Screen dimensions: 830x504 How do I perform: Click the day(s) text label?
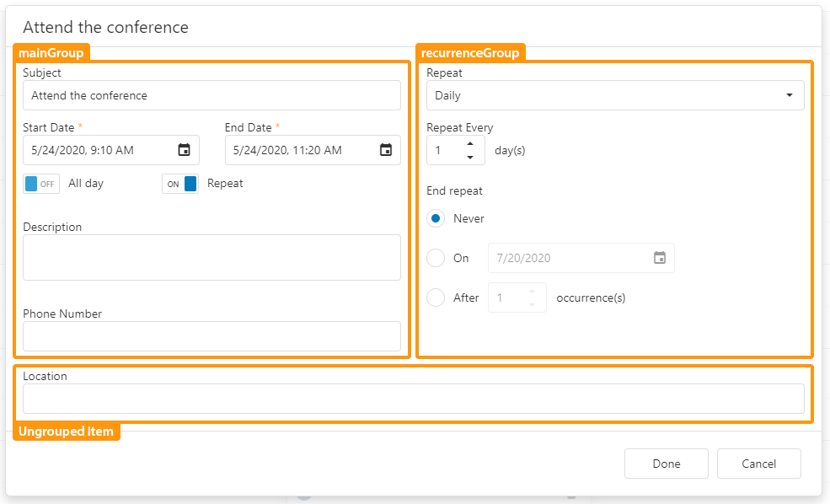(x=510, y=150)
